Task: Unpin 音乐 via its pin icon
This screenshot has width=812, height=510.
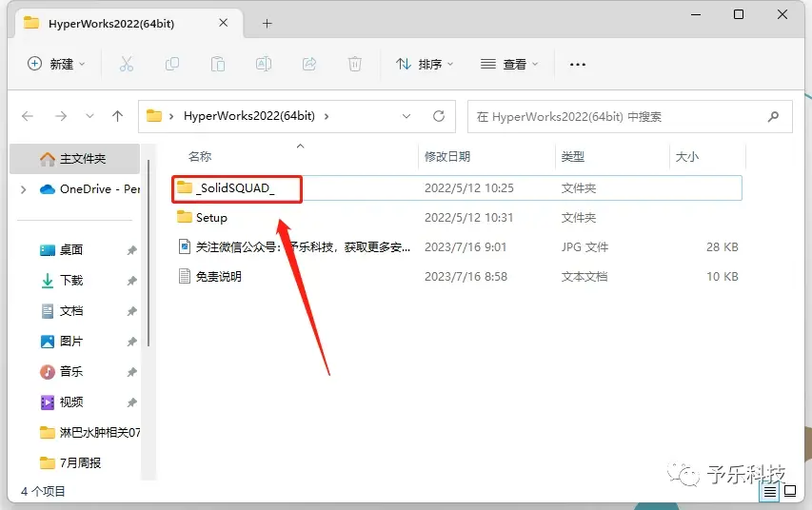Action: [x=132, y=372]
